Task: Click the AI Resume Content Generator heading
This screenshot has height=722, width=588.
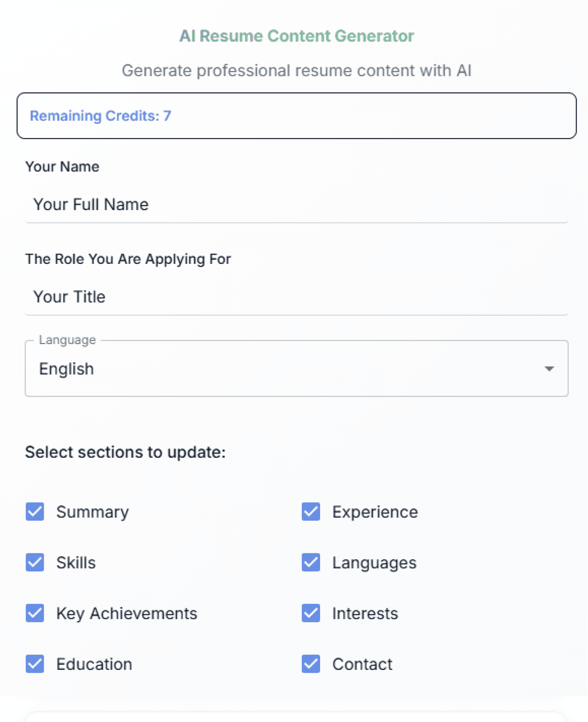Action: pos(296,36)
